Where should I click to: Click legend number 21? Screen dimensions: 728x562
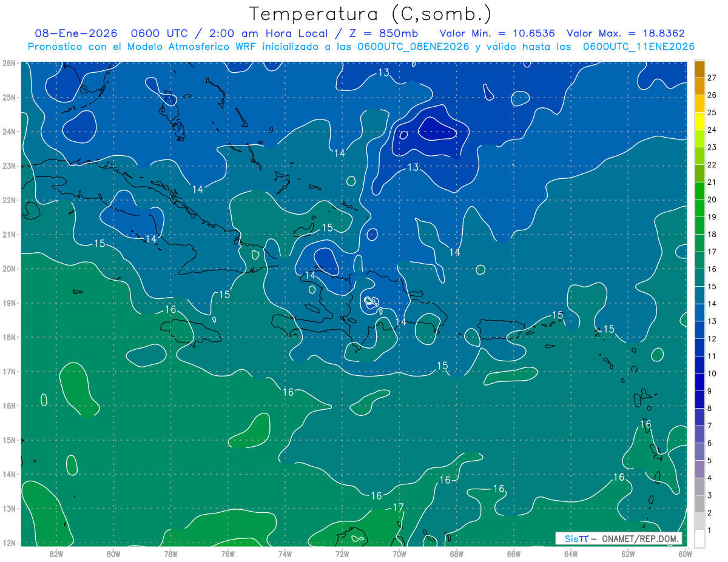pyautogui.click(x=712, y=182)
